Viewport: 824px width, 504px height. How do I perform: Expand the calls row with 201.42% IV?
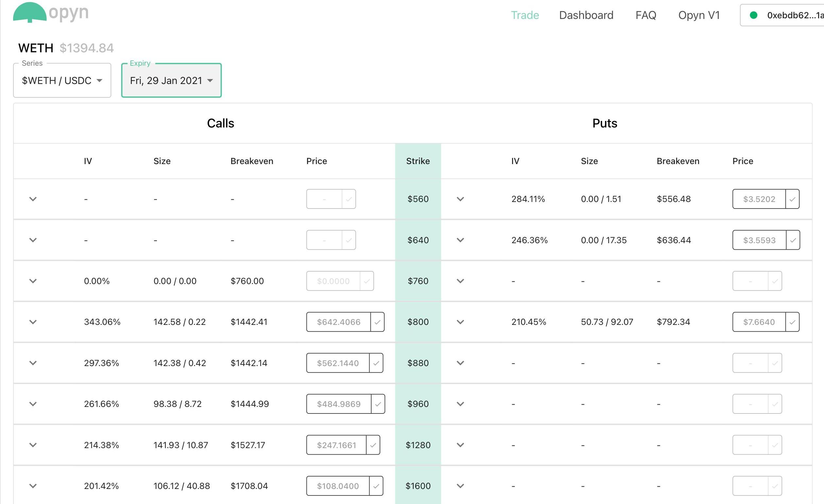pyautogui.click(x=33, y=486)
